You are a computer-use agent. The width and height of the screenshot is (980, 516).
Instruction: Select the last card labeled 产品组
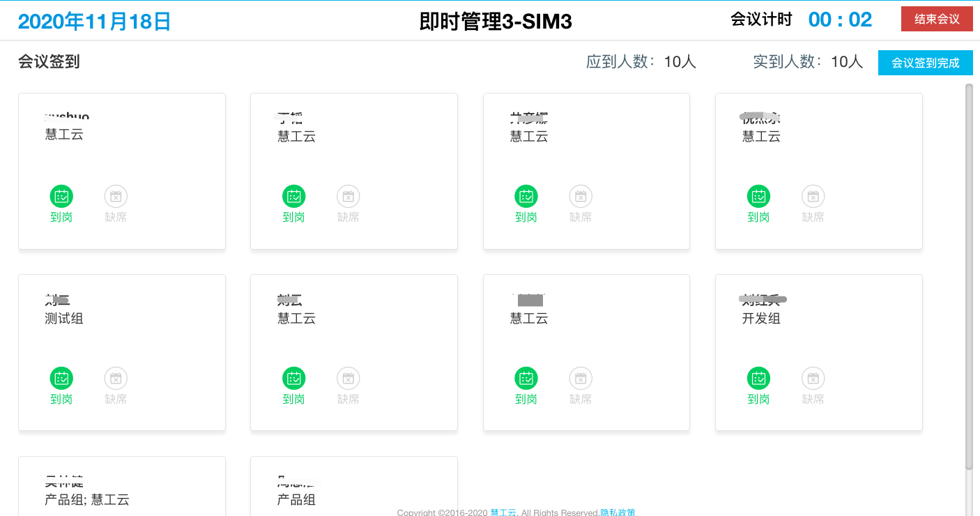coord(353,488)
